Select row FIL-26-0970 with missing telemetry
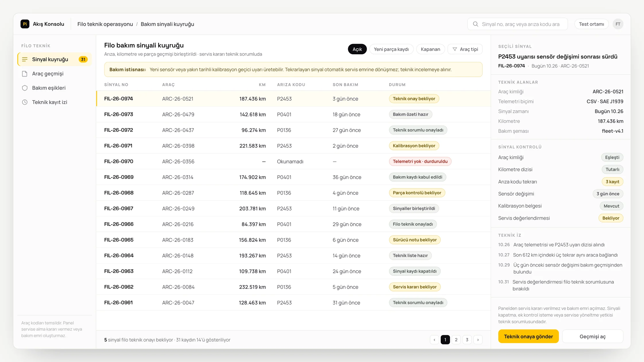644x362 pixels. point(293,161)
